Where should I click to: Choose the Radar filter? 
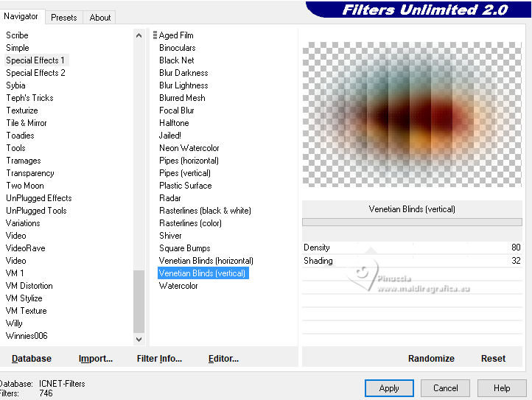[170, 198]
